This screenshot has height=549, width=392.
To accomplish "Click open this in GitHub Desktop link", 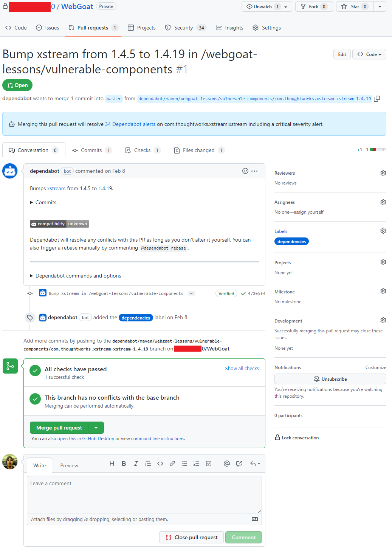I will tap(86, 439).
